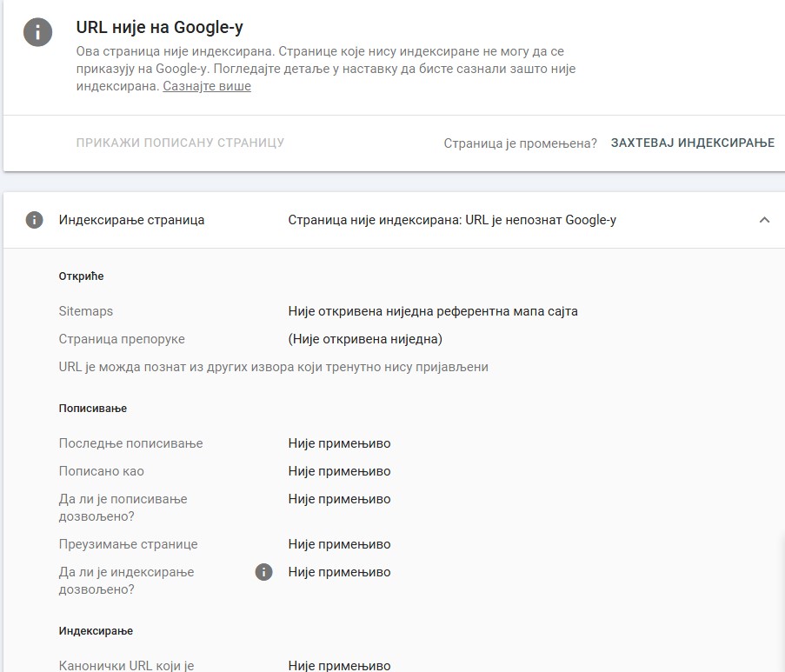Click the 'Индексирање страница' header label
This screenshot has width=785, height=672.
[131, 220]
